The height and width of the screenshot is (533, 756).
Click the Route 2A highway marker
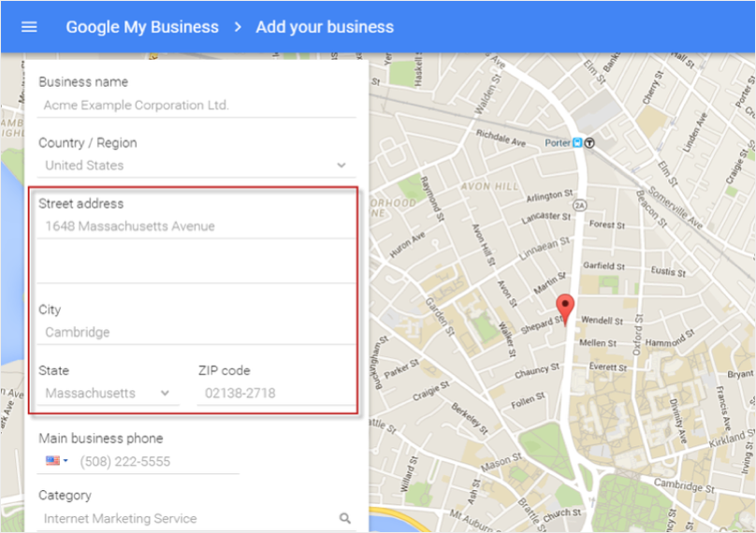579,206
